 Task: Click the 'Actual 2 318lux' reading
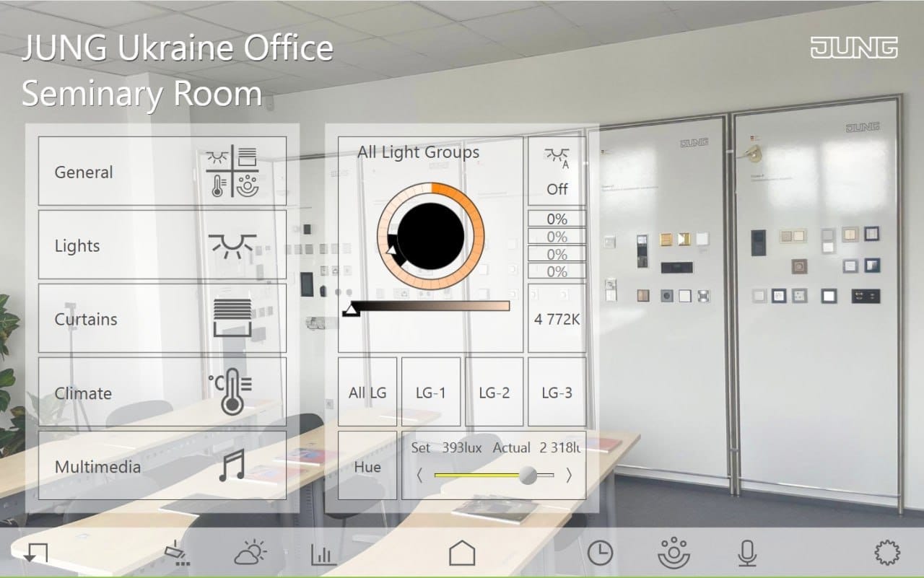coord(537,447)
